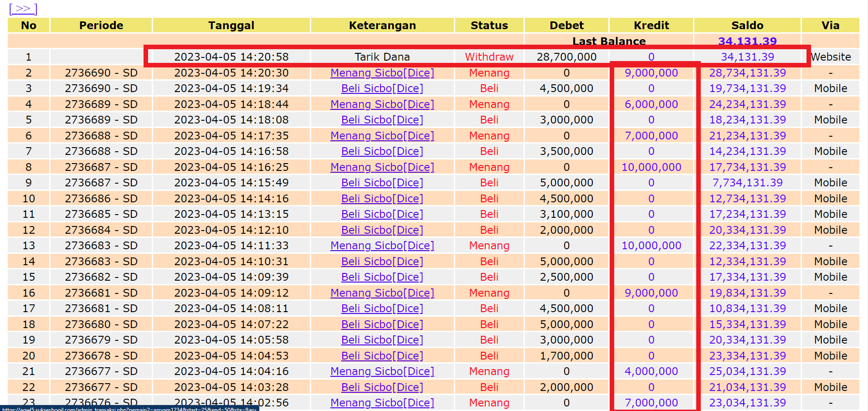Open Menang Sicbo[Dice] at 14:18:44
The width and height of the screenshot is (868, 411).
point(382,104)
